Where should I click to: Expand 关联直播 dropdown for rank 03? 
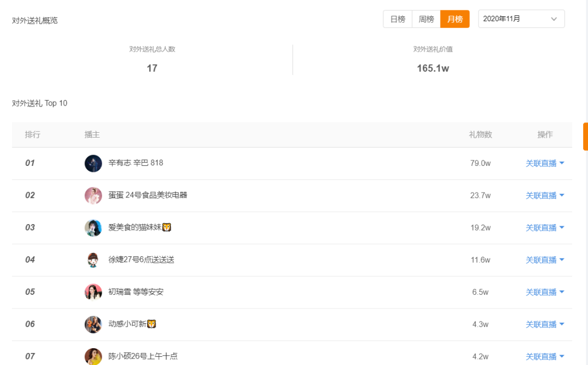(x=545, y=228)
